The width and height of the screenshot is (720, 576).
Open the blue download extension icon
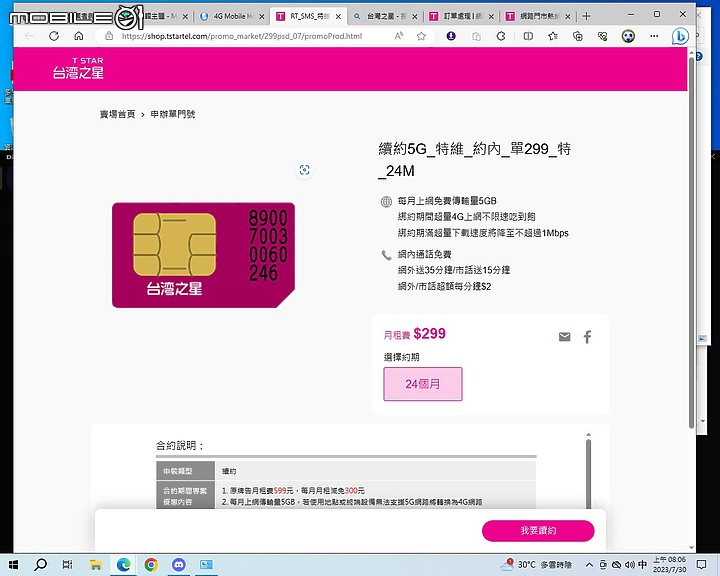pyautogui.click(x=451, y=36)
